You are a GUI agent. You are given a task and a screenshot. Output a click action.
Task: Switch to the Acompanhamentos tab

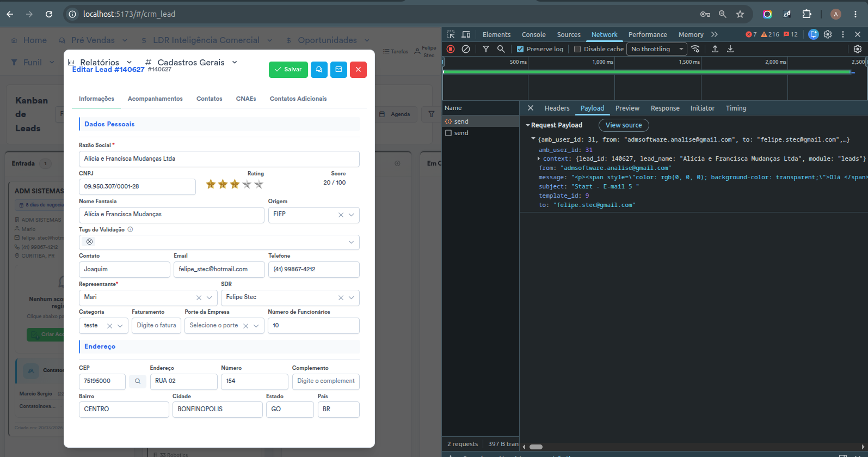[x=155, y=99]
